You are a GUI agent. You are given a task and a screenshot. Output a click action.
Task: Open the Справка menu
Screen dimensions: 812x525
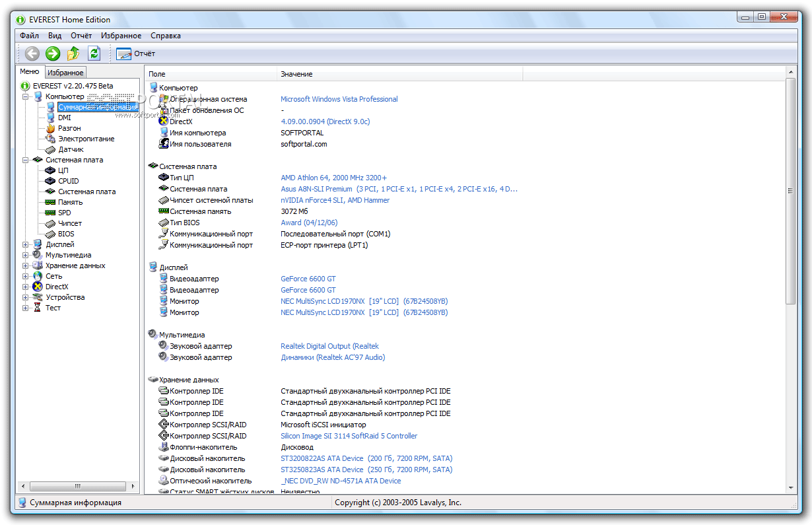point(166,36)
